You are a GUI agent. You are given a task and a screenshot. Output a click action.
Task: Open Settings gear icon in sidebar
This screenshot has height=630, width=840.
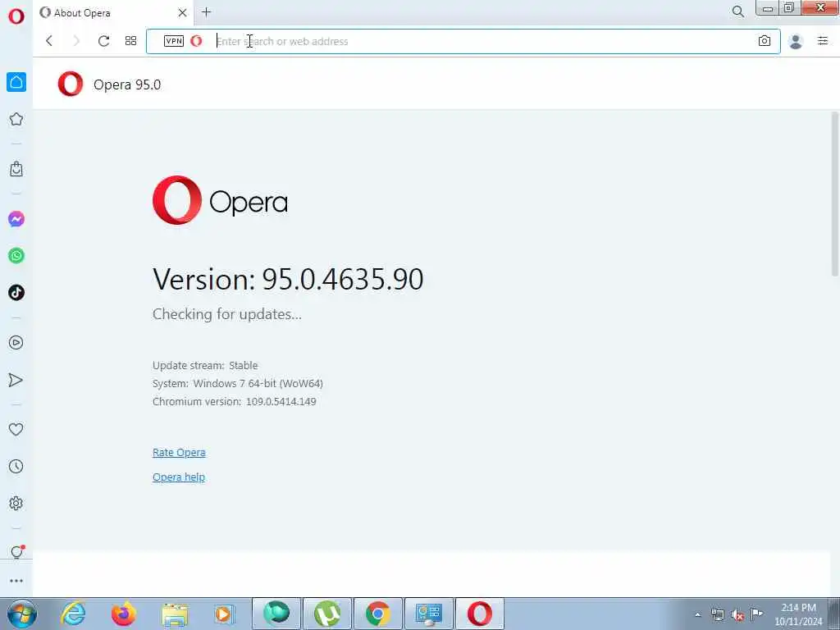16,503
